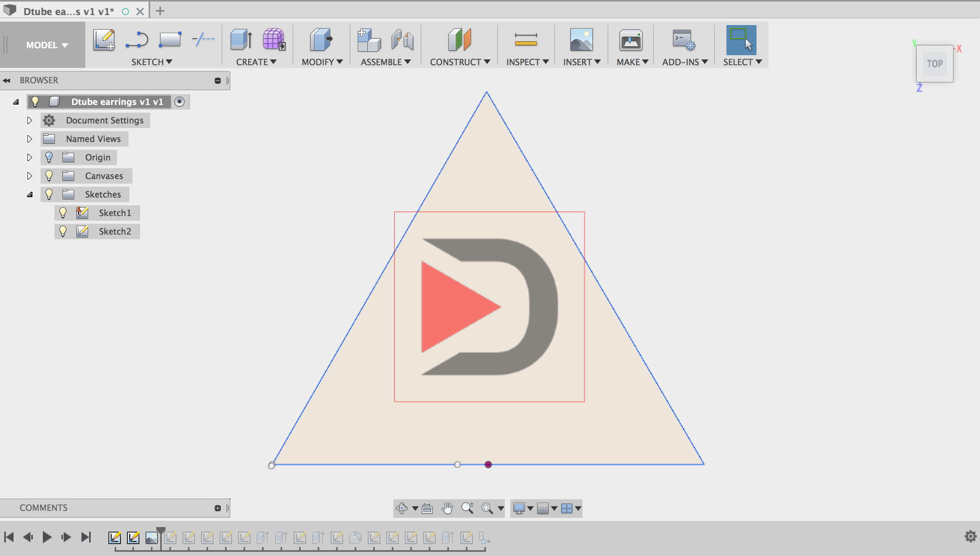This screenshot has height=556, width=980.
Task: Expand the Document Settings node
Action: pyautogui.click(x=29, y=120)
